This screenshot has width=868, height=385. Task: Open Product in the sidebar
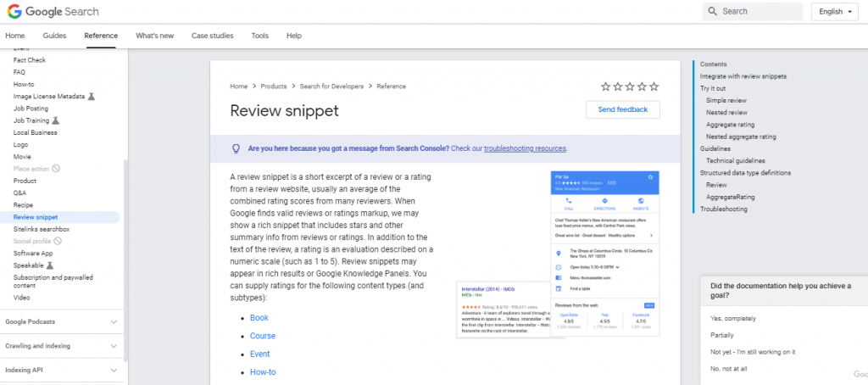(x=25, y=181)
